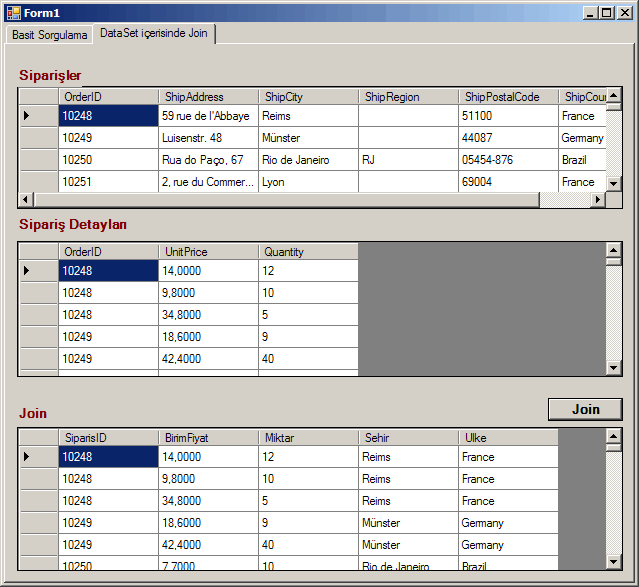Click the up arrow of Sipariş Detayları scrollbar

[614, 250]
